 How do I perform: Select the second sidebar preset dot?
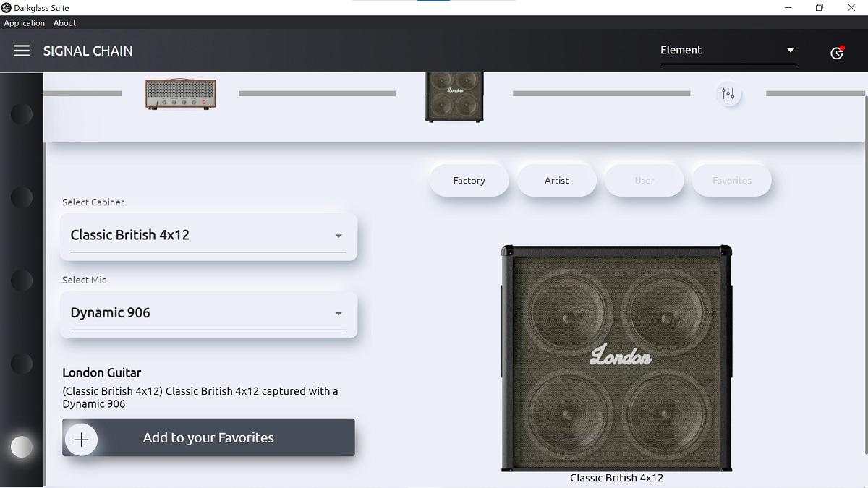(x=22, y=197)
